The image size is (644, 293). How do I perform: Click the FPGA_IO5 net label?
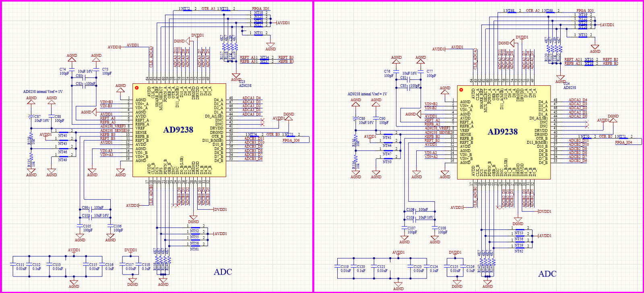pos(260,8)
